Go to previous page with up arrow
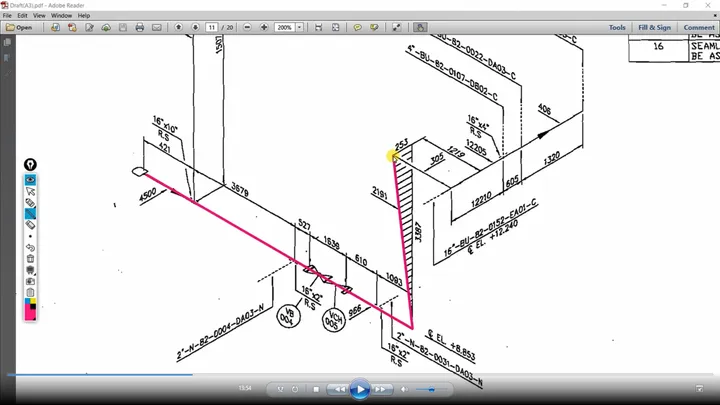720x405 pixels. click(179, 28)
